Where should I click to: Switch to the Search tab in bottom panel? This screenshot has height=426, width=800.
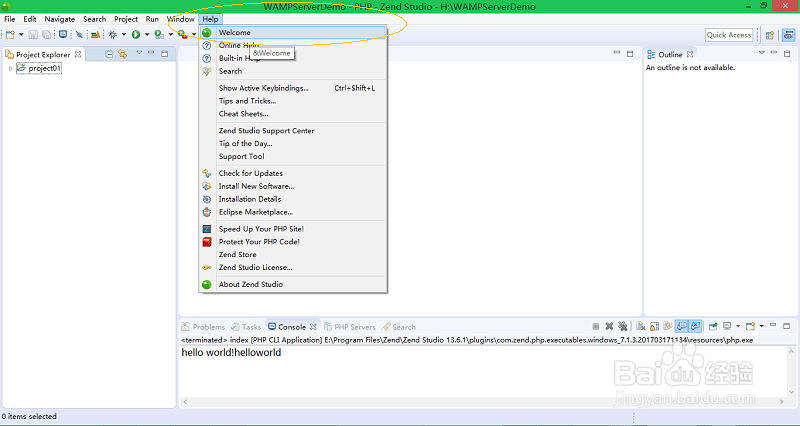398,327
